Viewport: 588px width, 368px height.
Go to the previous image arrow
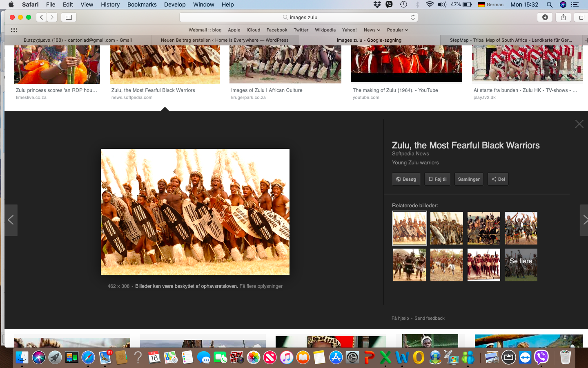pos(11,220)
